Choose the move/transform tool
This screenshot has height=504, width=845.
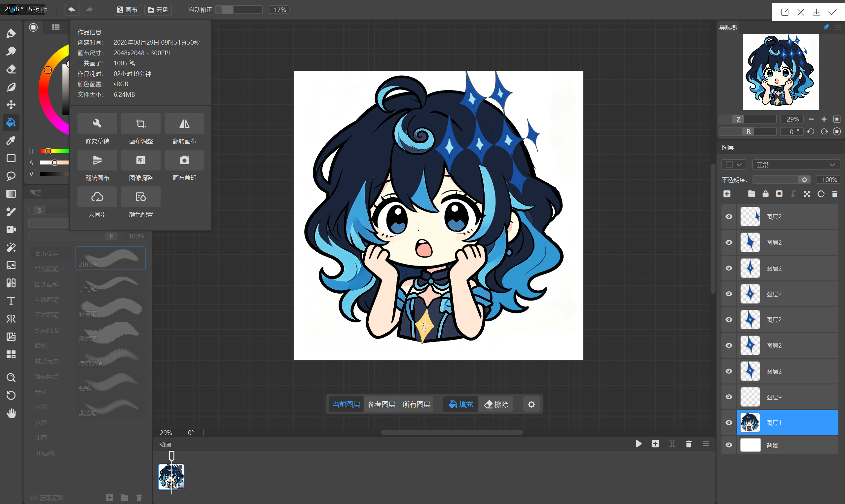(11, 105)
